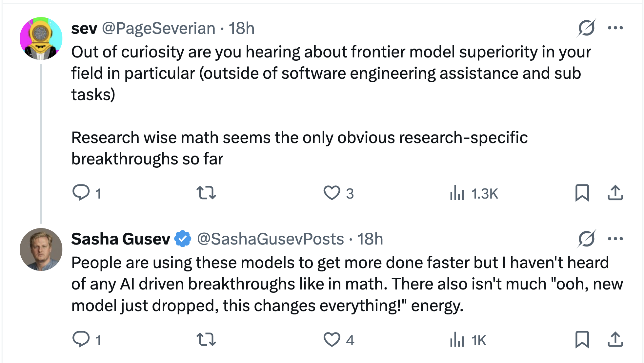Open more options menu on sev's tweet
This screenshot has height=363, width=644.
tap(615, 28)
